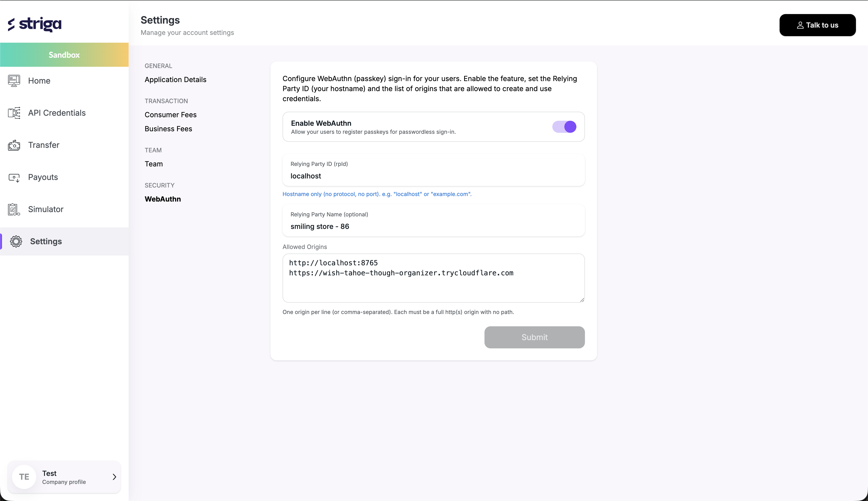This screenshot has height=501, width=868.
Task: Click the Allowed Origins resize handle
Action: point(582,300)
